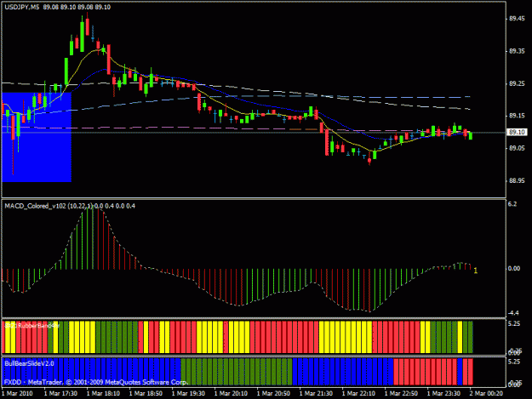Select the RubberBand indicator label
Viewport: 532px width, 399px height.
[x=32, y=326]
